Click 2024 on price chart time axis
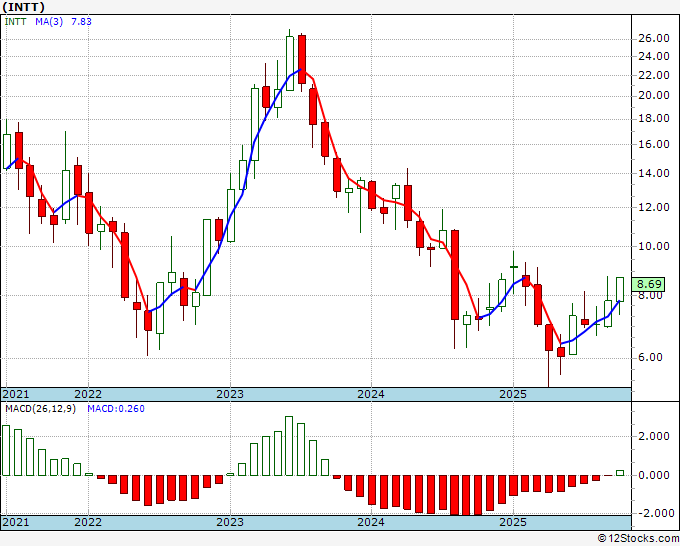 [x=371, y=394]
